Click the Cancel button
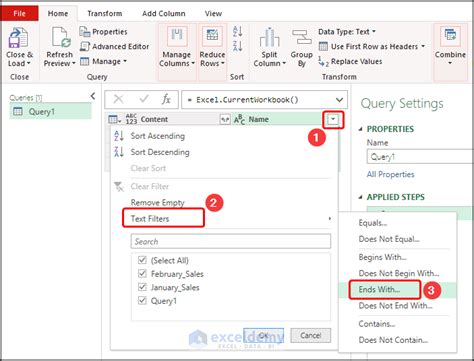This screenshot has width=474, height=361. (x=311, y=335)
